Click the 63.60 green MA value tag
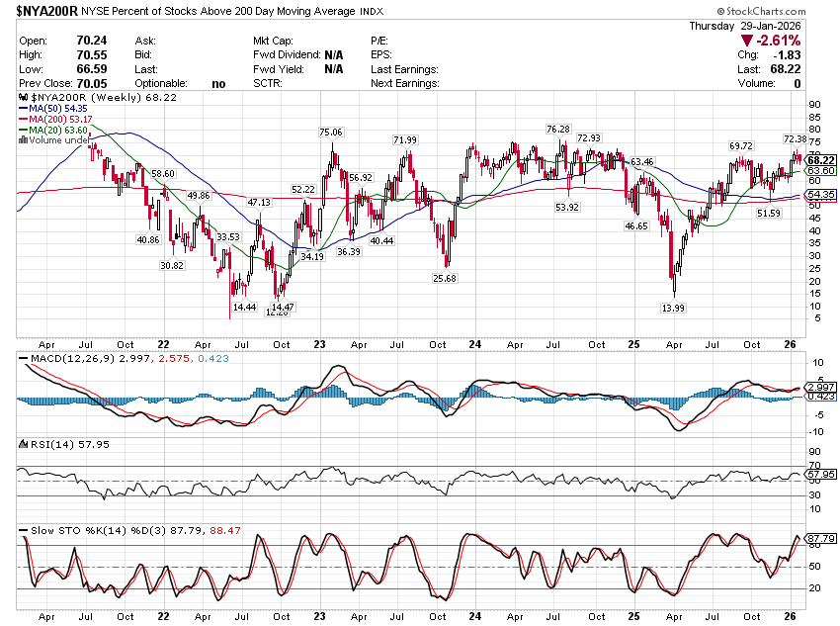Image resolution: width=840 pixels, height=626 pixels. 821,171
